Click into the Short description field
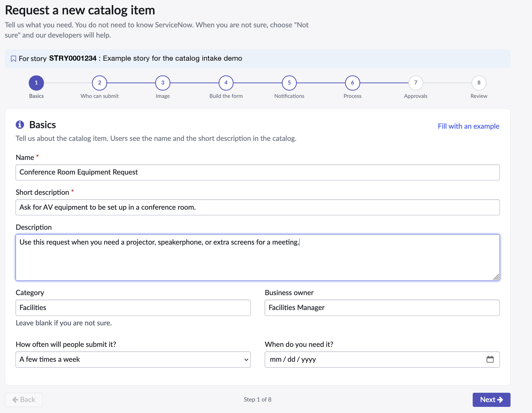Viewport: 532px width, 413px height. pos(257,207)
